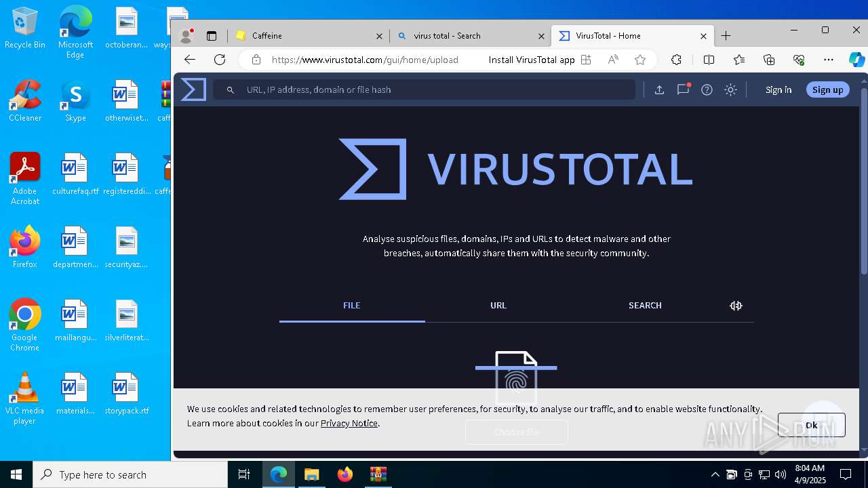Click the URL, IP address, domain search field
The height and width of the screenshot is (488, 868).
tap(425, 89)
